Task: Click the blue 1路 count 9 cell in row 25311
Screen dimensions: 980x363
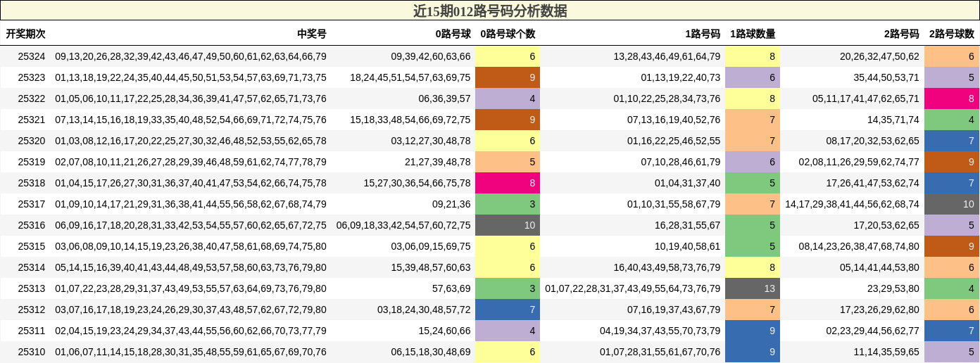Action: click(753, 331)
